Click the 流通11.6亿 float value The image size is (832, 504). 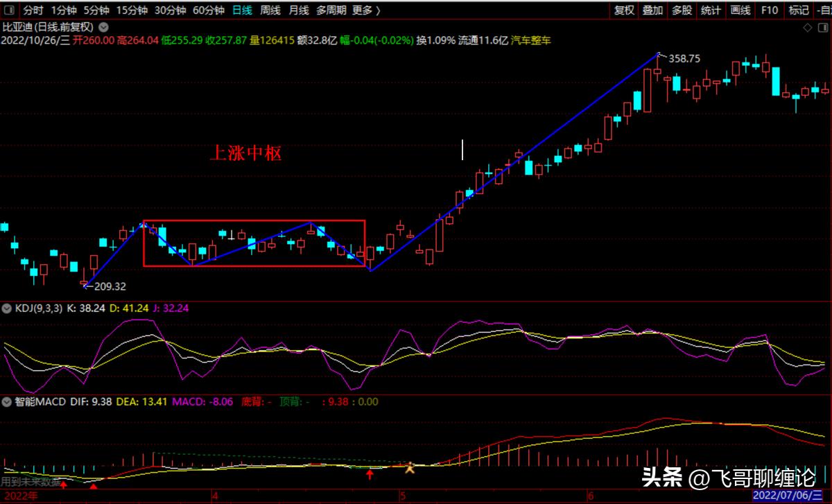click(483, 41)
